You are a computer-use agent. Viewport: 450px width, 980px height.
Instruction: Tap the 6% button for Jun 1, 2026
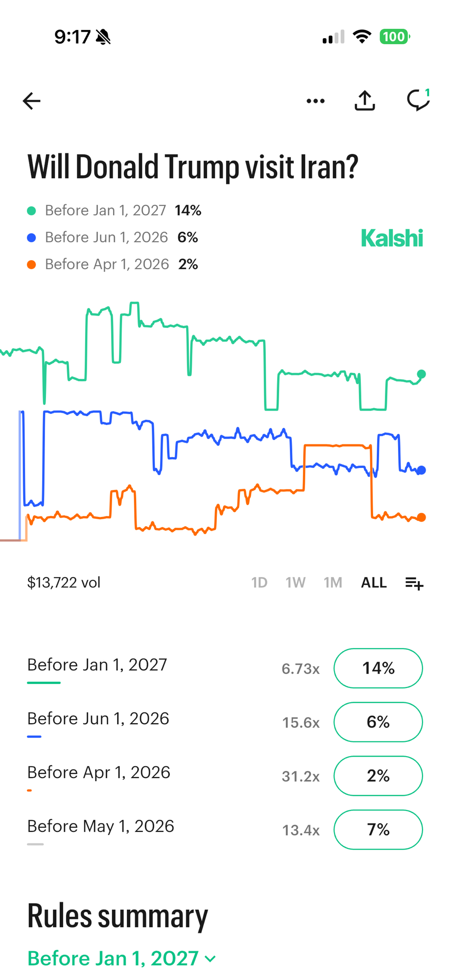[378, 722]
